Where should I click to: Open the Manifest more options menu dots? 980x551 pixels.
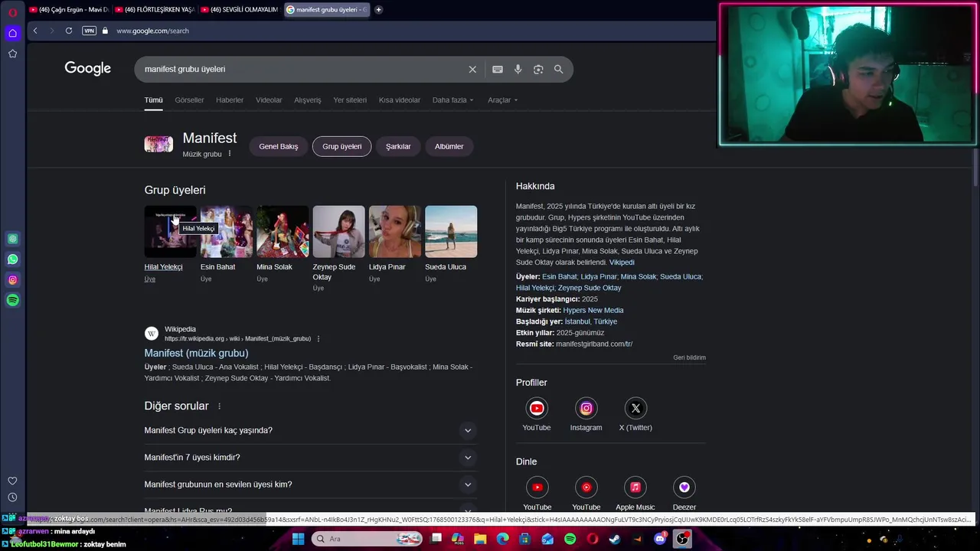[230, 154]
